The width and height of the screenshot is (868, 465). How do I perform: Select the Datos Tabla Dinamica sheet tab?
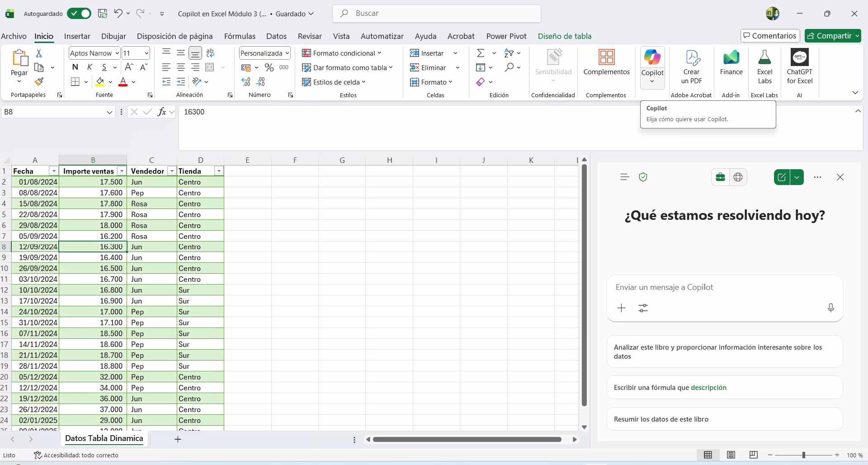click(x=104, y=438)
